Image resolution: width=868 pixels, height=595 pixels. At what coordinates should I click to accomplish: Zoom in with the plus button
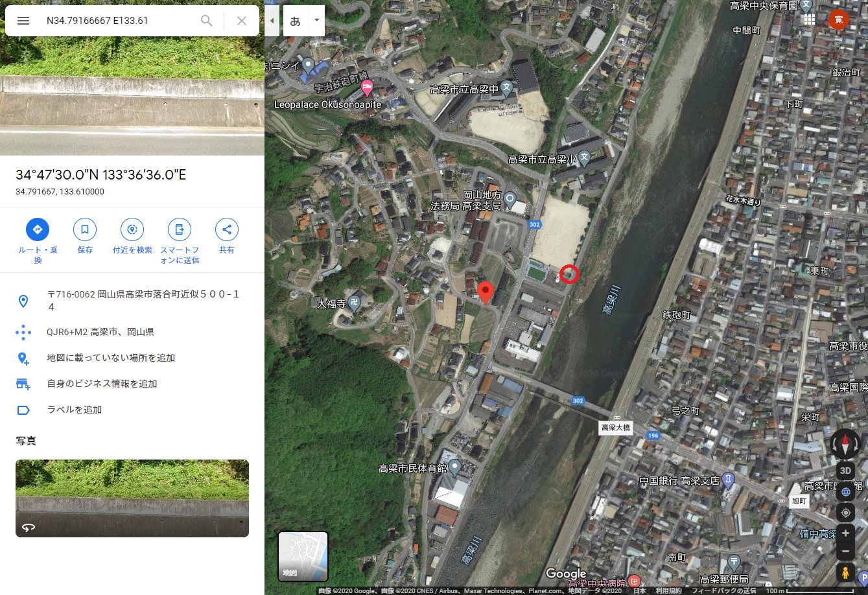[845, 533]
